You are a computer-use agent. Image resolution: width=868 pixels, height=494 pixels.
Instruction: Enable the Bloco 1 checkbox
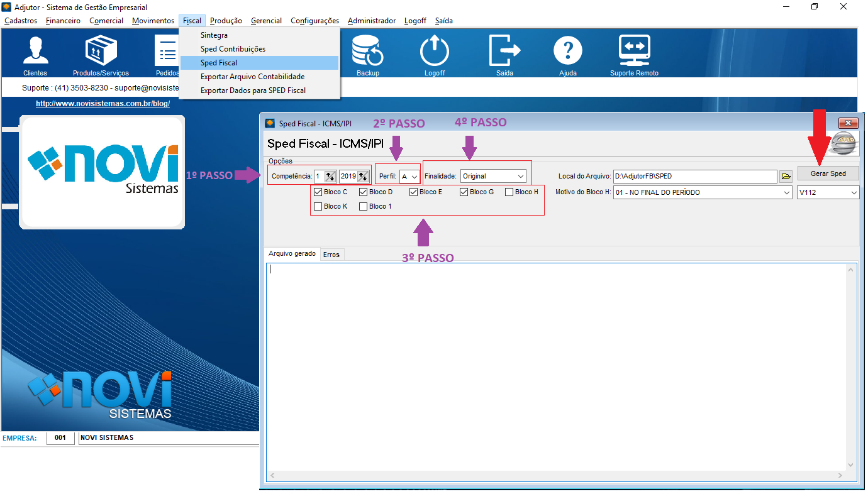coord(363,206)
